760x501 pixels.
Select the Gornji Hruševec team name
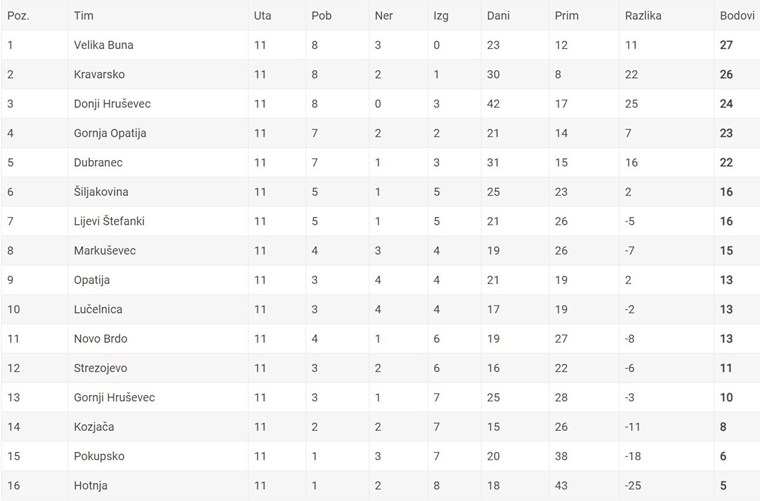(x=114, y=398)
